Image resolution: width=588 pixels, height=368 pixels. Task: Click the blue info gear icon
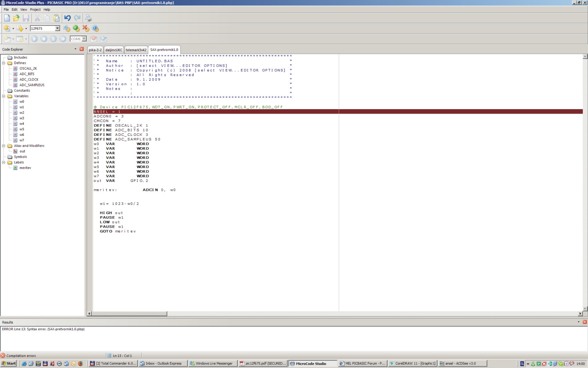point(96,28)
